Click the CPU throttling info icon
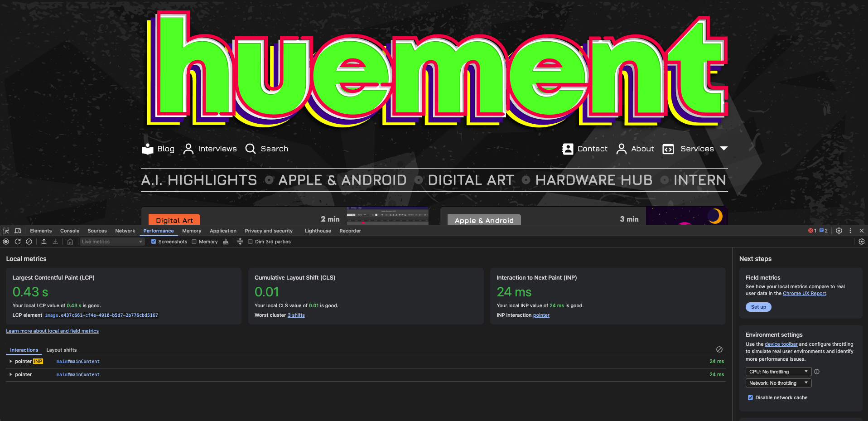 click(x=817, y=372)
